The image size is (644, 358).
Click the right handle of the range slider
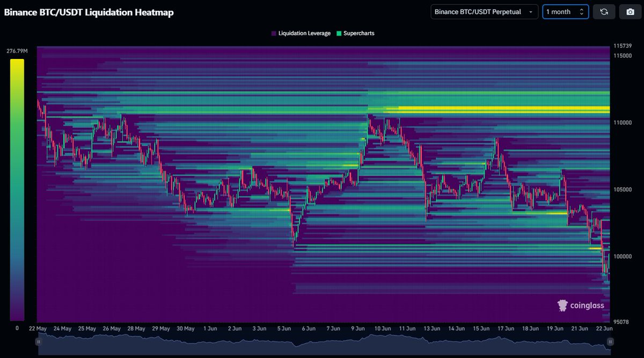[610, 341]
